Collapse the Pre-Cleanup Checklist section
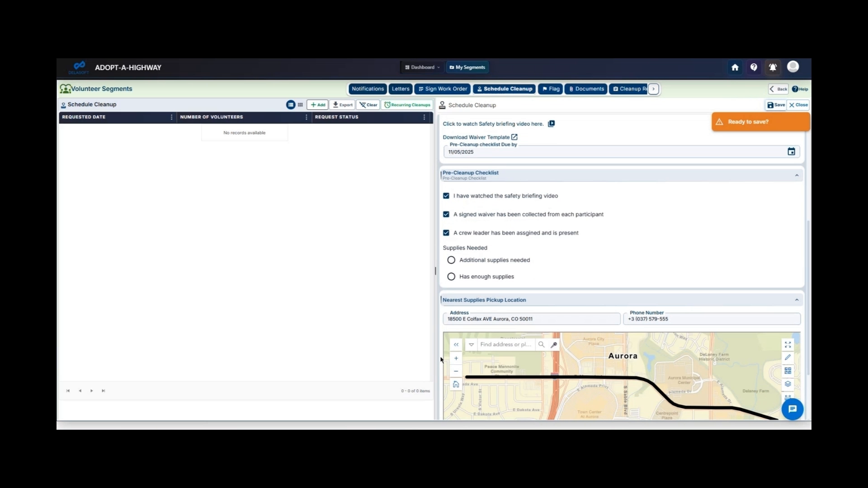The width and height of the screenshot is (868, 488). point(796,175)
